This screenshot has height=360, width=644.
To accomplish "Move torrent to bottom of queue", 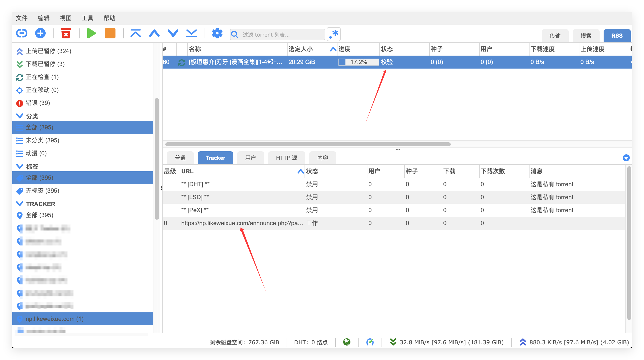I will click(x=192, y=33).
